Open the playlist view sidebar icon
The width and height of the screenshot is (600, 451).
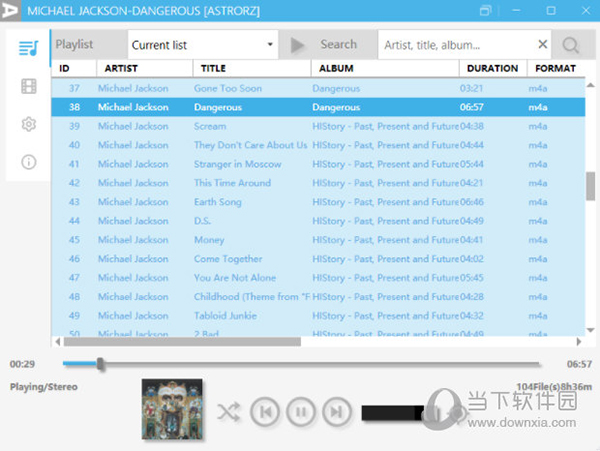[29, 49]
